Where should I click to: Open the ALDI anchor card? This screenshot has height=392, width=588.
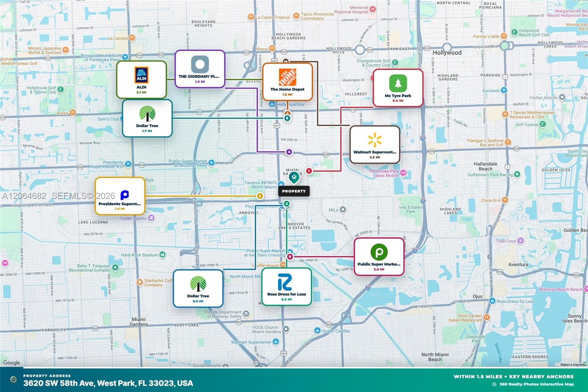pos(141,80)
